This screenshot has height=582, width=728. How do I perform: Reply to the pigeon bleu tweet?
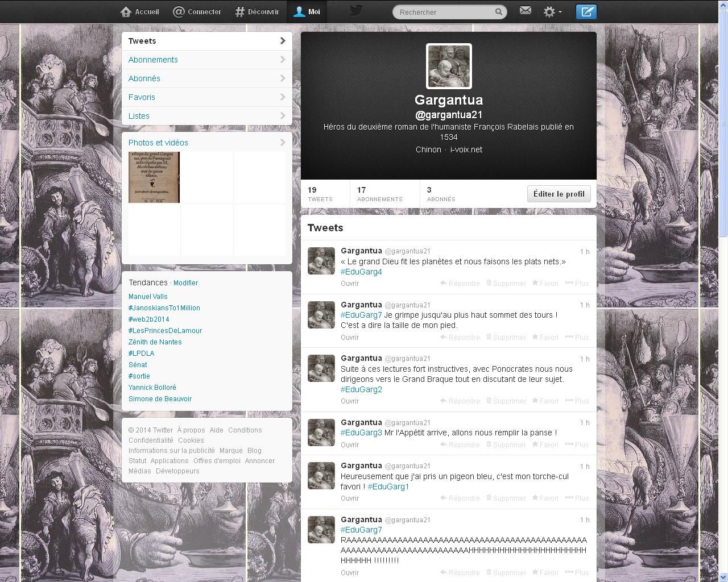(x=460, y=498)
